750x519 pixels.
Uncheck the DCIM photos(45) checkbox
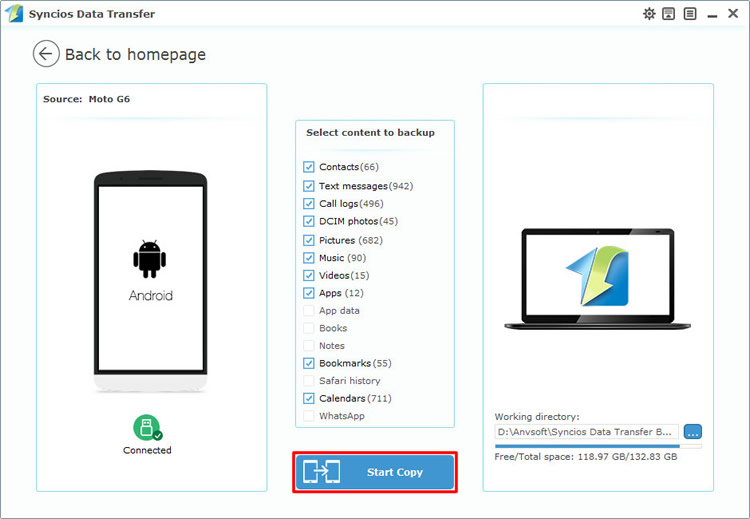[x=309, y=221]
